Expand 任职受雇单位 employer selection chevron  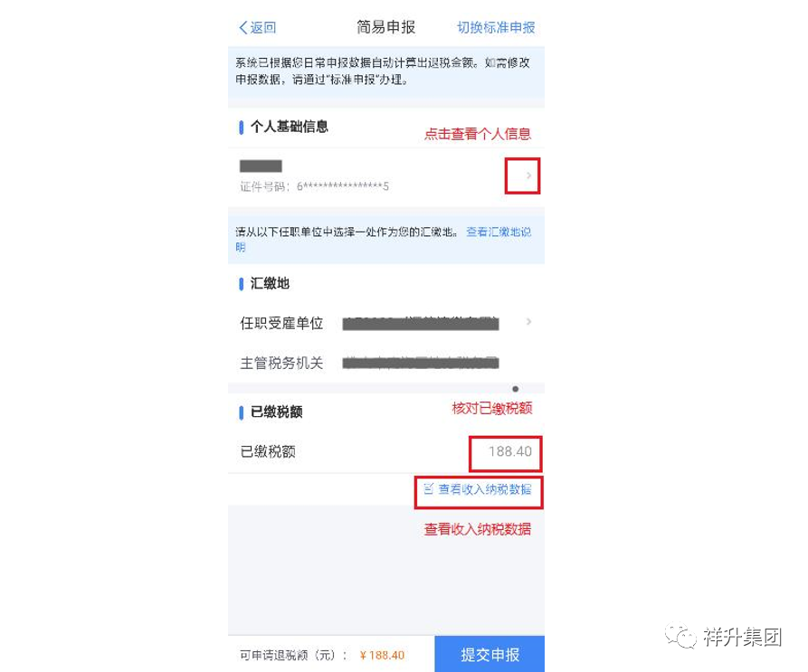[x=528, y=322]
